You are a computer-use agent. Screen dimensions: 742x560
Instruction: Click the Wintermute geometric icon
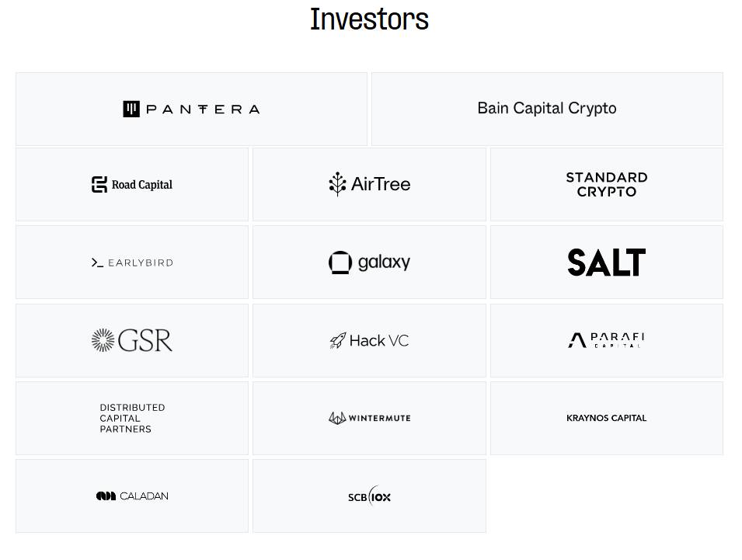(337, 418)
